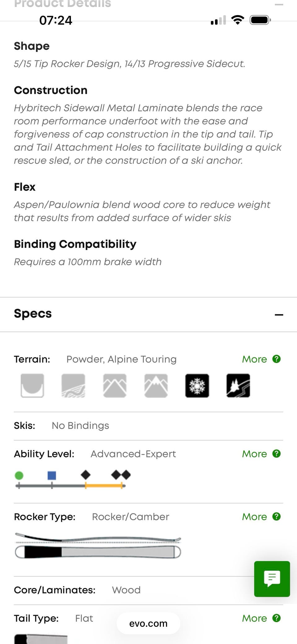Collapse the Specs section

coord(279,315)
